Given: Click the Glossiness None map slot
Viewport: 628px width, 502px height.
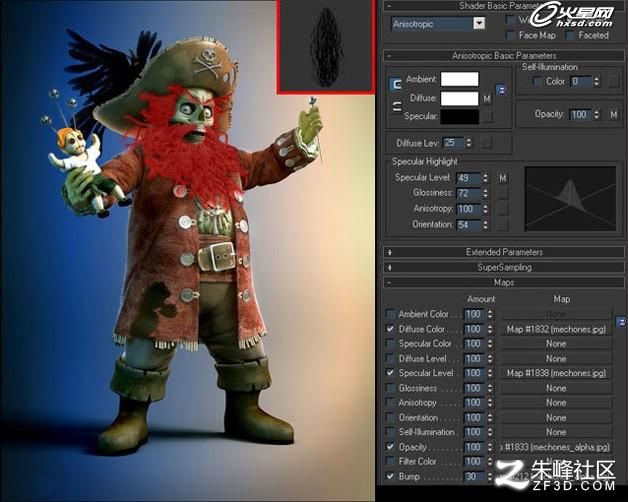Looking at the screenshot, I should point(556,388).
